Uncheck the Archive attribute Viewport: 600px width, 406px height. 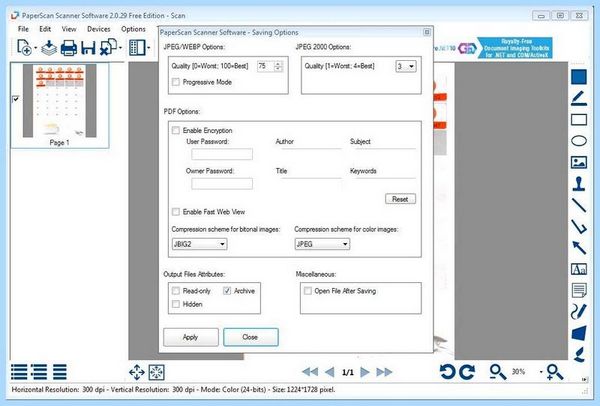click(x=227, y=291)
